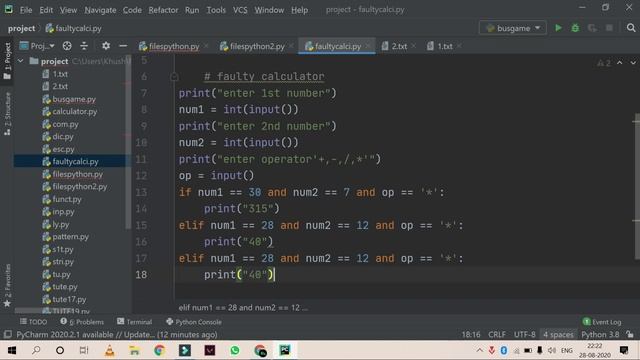Screen dimensions: 640x360
Task: Start debugging with the bug icon
Action: click(x=575, y=28)
